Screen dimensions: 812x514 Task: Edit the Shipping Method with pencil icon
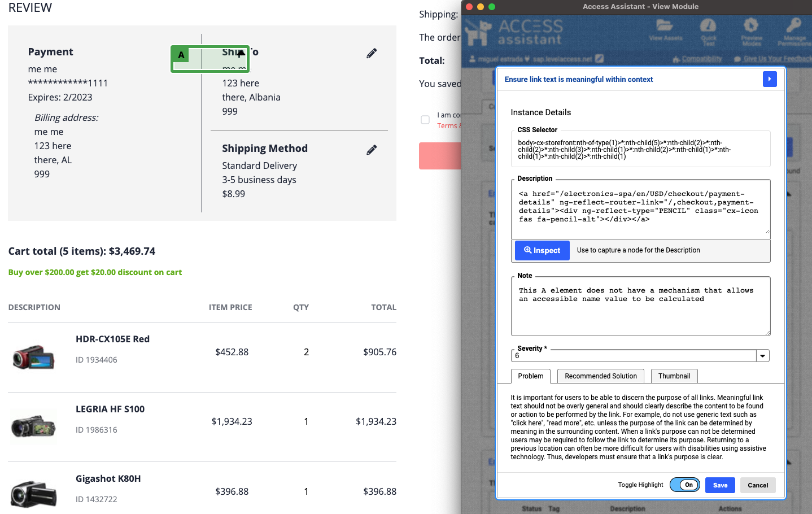coord(372,150)
